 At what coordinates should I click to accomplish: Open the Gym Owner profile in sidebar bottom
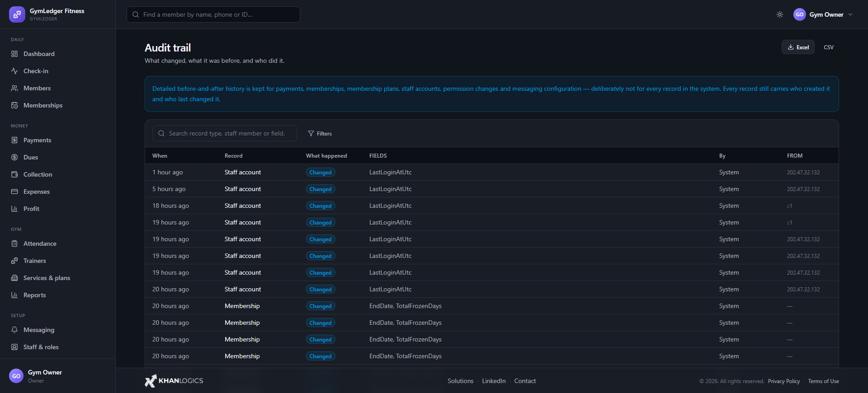(57, 376)
